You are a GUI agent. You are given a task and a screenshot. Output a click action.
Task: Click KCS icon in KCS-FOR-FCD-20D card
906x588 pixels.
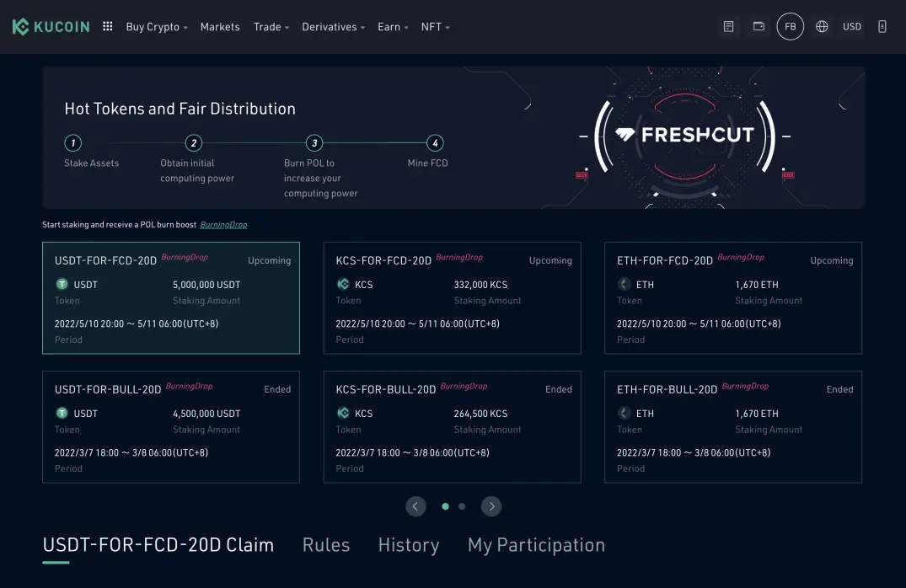[x=343, y=284]
